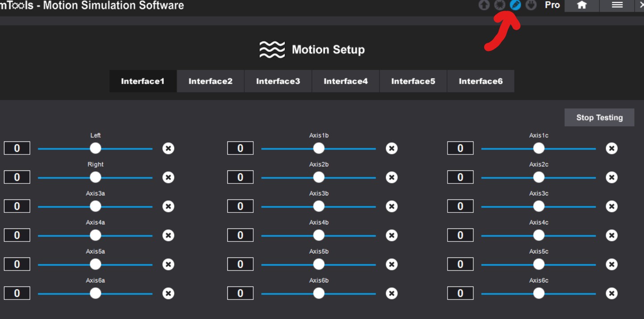Switch to the Interface2 tab

coord(210,81)
